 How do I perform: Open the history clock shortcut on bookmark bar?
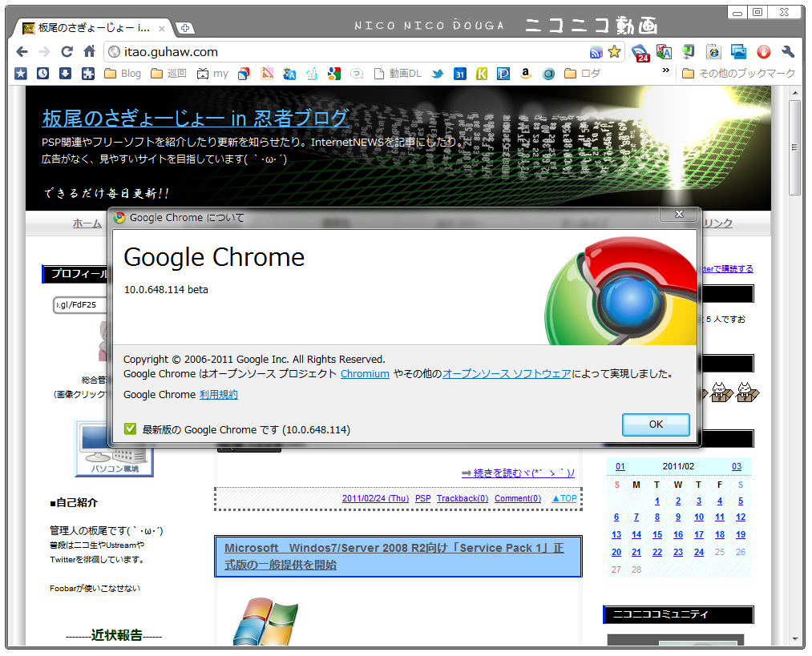(x=43, y=74)
